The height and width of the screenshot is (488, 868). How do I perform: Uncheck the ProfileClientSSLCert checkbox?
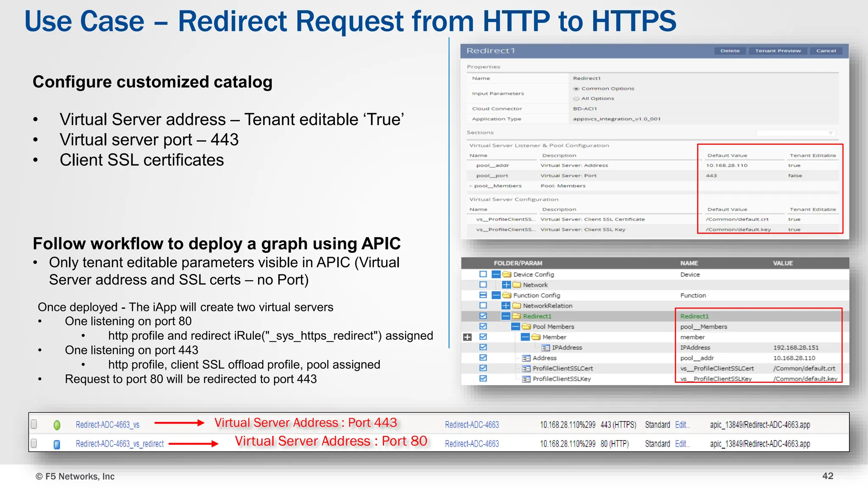click(483, 368)
